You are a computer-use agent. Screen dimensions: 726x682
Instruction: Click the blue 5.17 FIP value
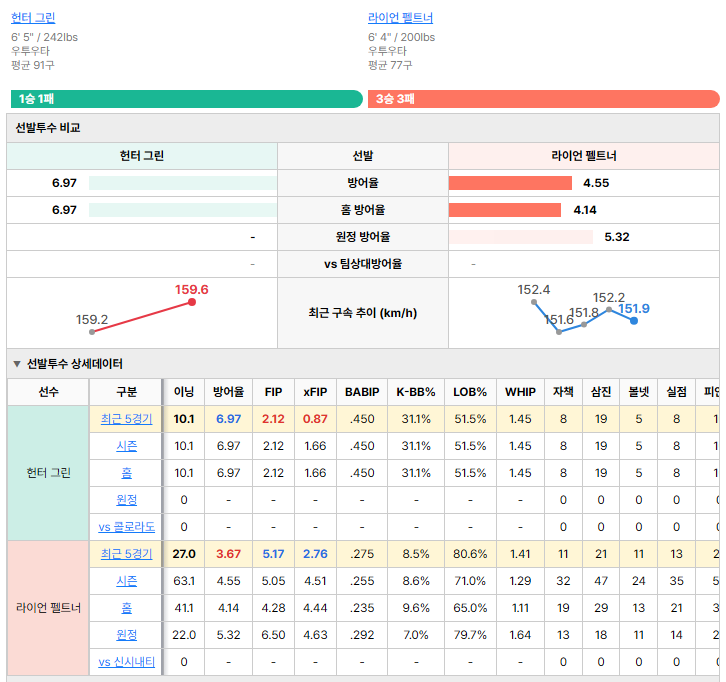point(273,554)
